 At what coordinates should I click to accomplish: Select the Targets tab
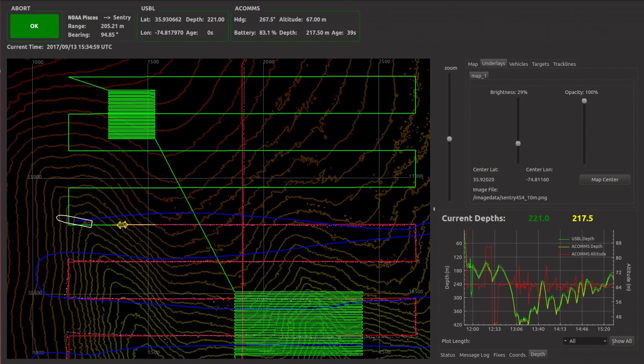click(x=540, y=64)
